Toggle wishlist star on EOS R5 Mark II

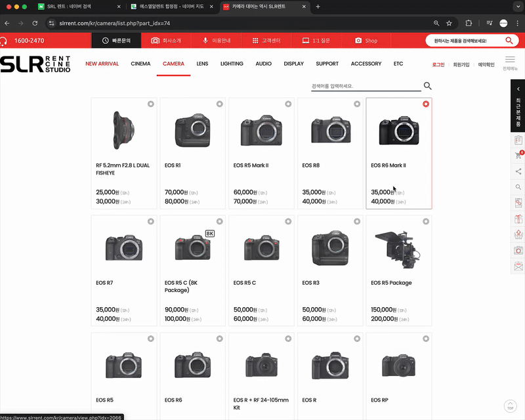click(x=288, y=104)
